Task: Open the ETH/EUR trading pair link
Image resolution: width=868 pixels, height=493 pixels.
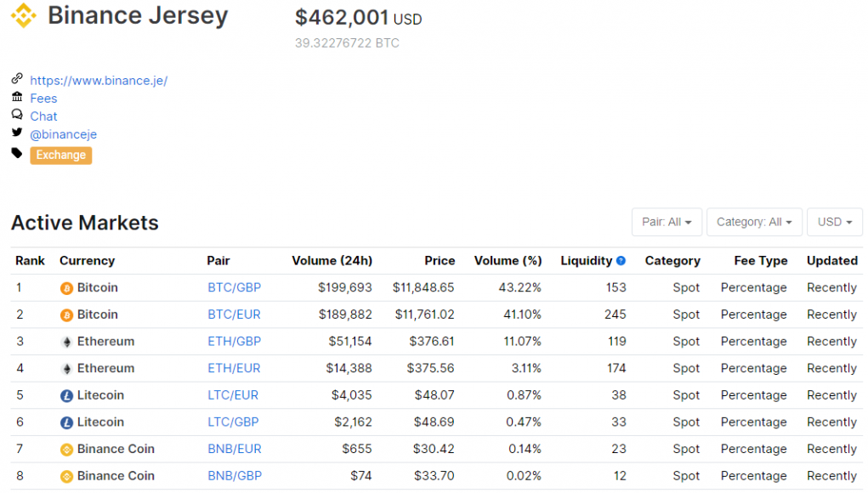Action: click(234, 369)
